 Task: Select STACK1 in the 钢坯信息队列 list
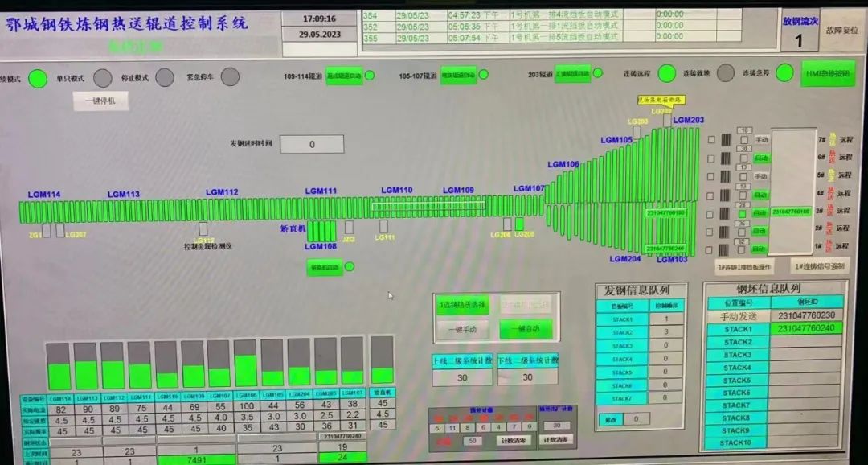pos(737,328)
